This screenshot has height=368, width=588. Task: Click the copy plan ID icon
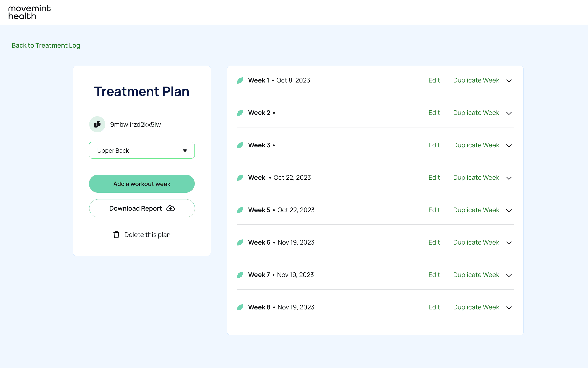97,124
